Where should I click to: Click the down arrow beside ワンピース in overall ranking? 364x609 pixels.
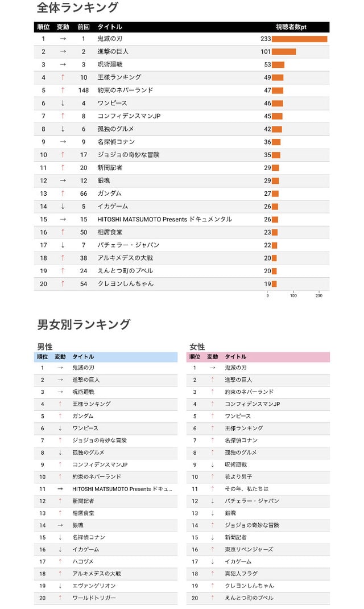(63, 104)
